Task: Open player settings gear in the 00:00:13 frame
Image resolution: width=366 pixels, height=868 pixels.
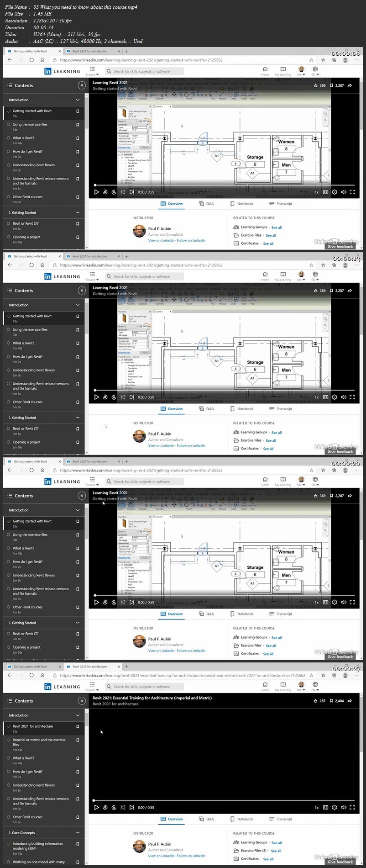Action: [335, 397]
